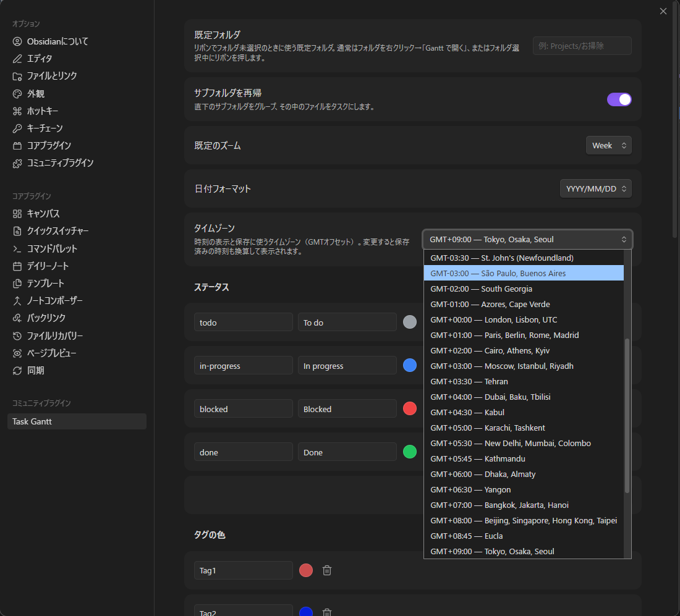This screenshot has width=680, height=616.
Task: Select GMT+03:00 Moscow, Istanbul, Riyadh
Action: pos(524,366)
